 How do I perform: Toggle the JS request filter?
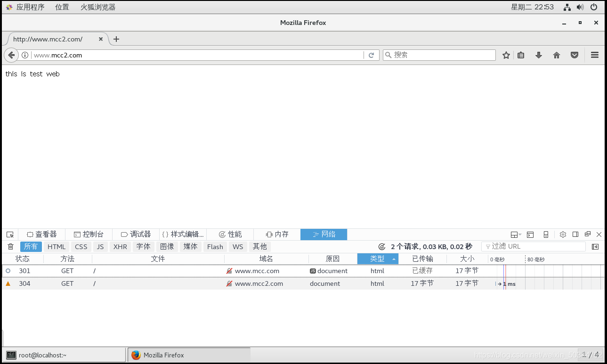pos(100,247)
